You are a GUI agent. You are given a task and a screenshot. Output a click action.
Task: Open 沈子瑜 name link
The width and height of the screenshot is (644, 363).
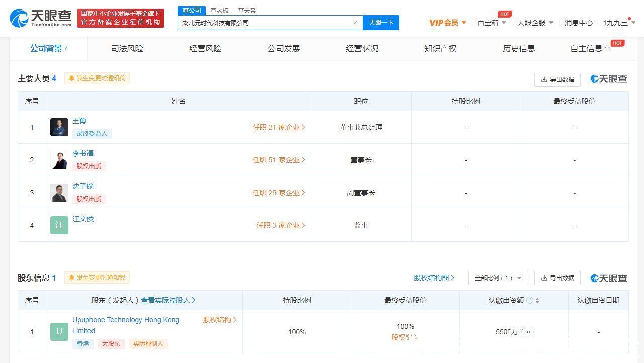[83, 186]
